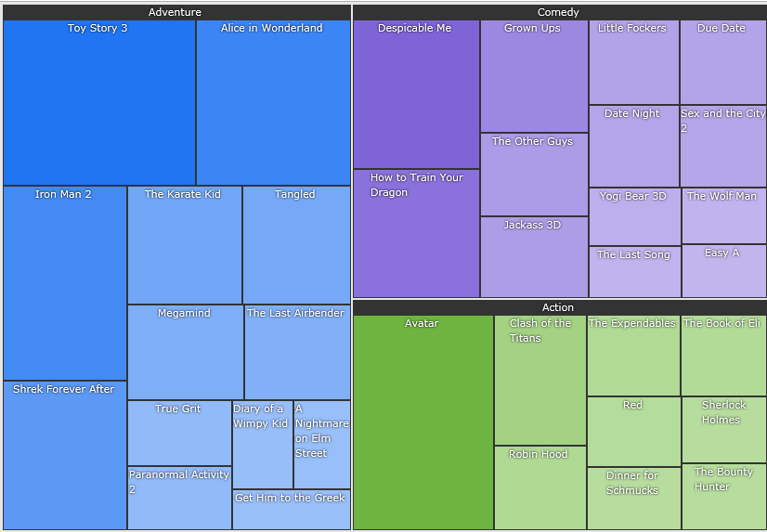Click the Grown Ups tile
This screenshot has height=532, width=767.
534,76
